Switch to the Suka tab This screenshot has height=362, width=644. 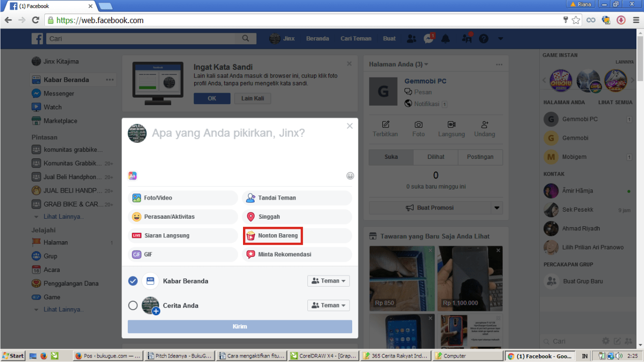391,157
